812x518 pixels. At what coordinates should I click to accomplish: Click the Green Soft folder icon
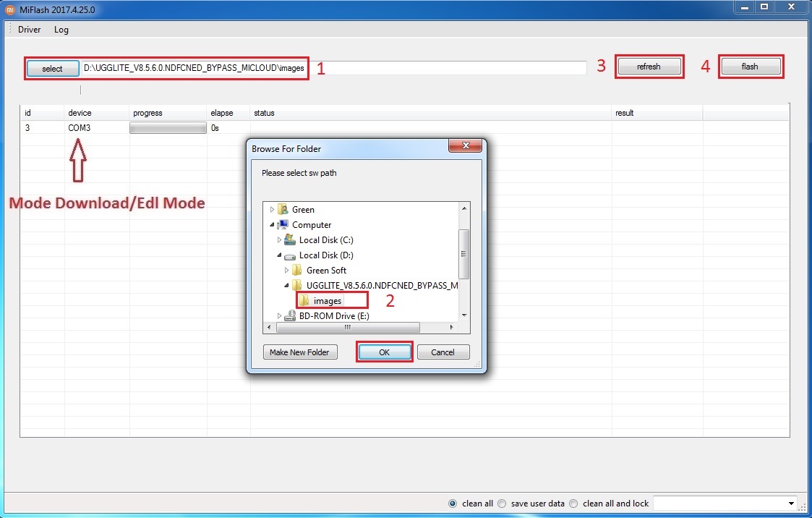coord(297,271)
